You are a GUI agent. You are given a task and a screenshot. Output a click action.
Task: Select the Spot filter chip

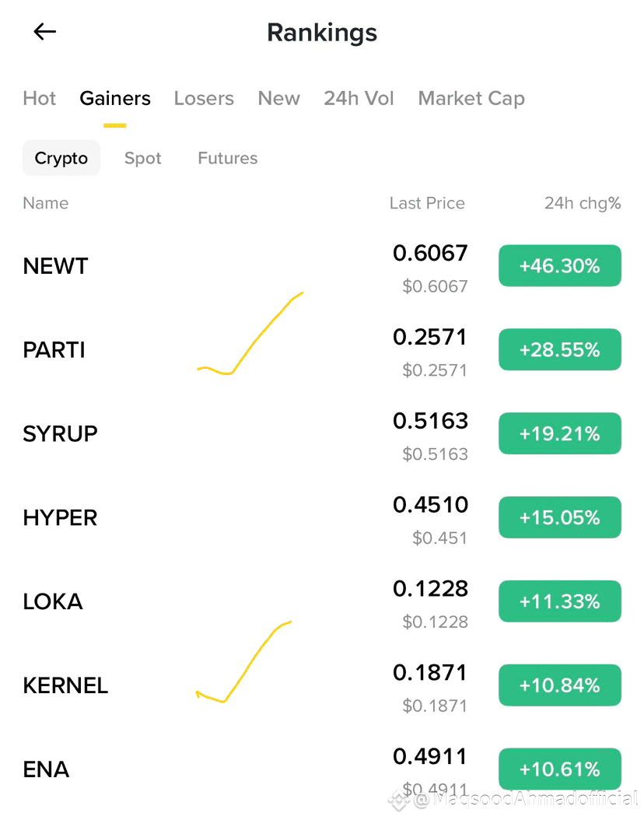coord(142,158)
